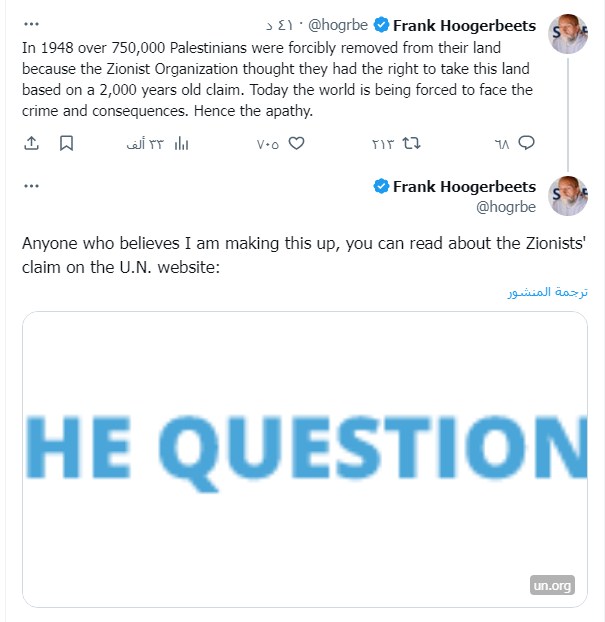605x622 pixels.
Task: Click the verified badge in the second post
Action: tap(381, 187)
